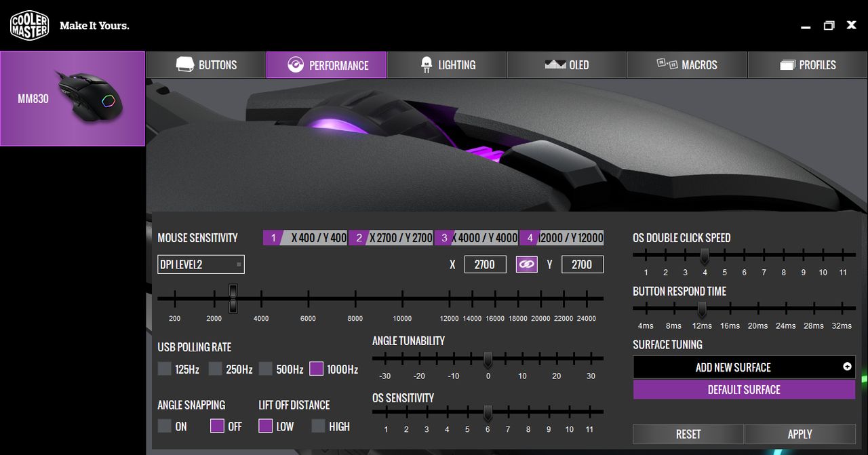
Task: Set button respond time to 32ms
Action: click(841, 309)
